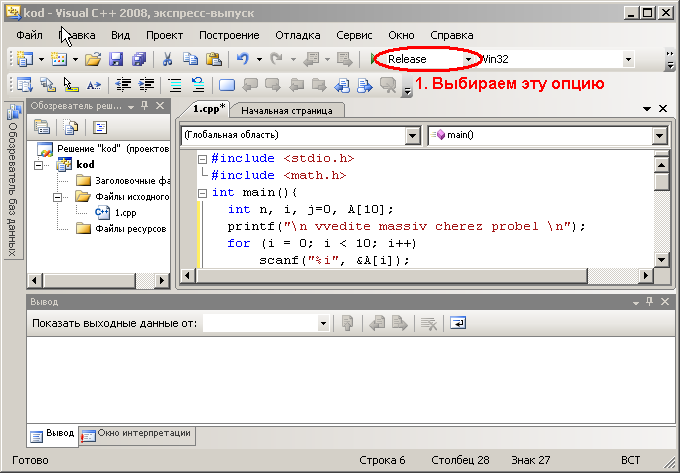This screenshot has height=473, width=680.
Task: Toggle auto-hide pin on Вывод panel
Action: [650, 302]
